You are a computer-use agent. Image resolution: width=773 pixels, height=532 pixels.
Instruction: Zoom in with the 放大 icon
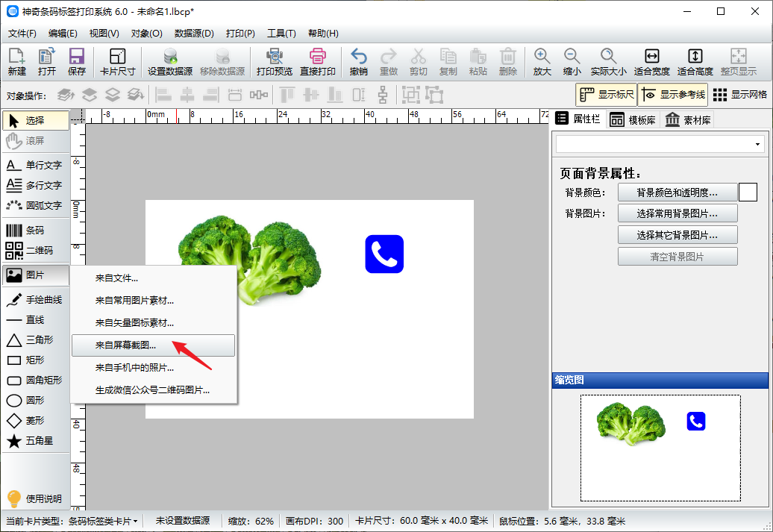[x=542, y=62]
